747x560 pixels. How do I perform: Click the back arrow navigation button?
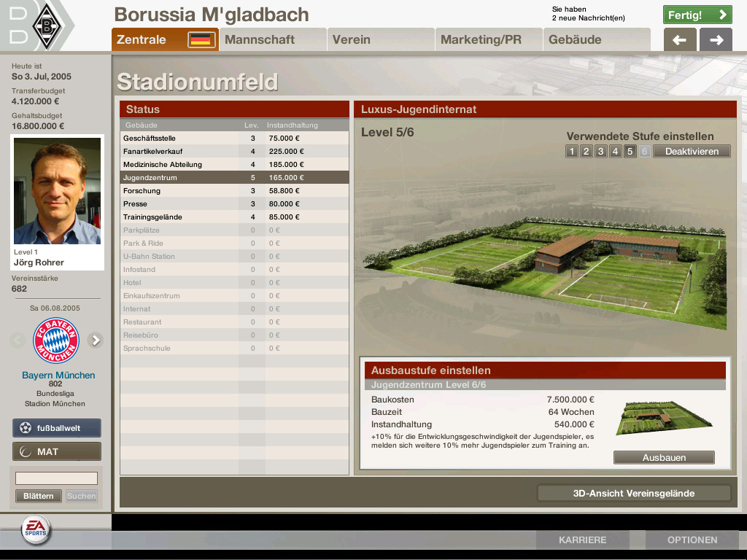pos(680,40)
